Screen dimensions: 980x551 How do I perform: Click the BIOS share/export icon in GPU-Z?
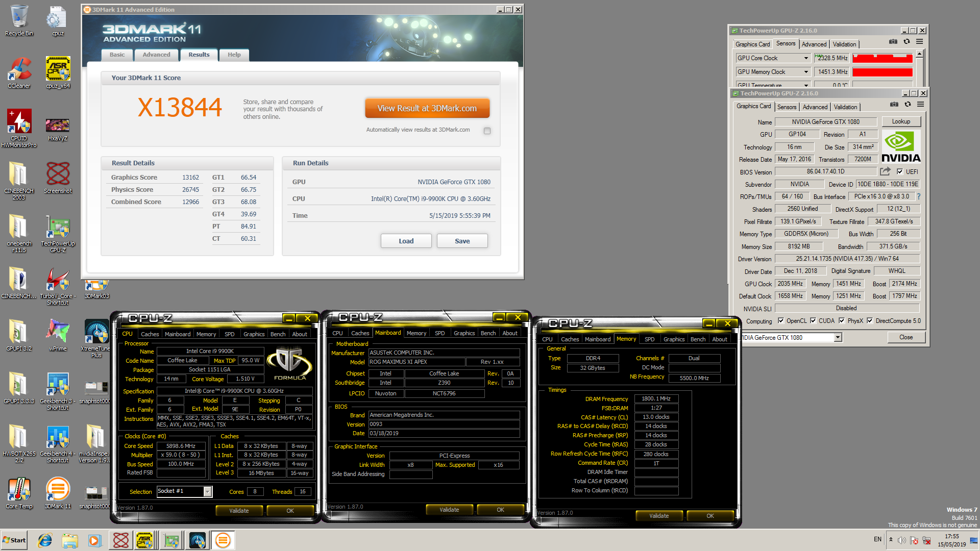pyautogui.click(x=885, y=171)
